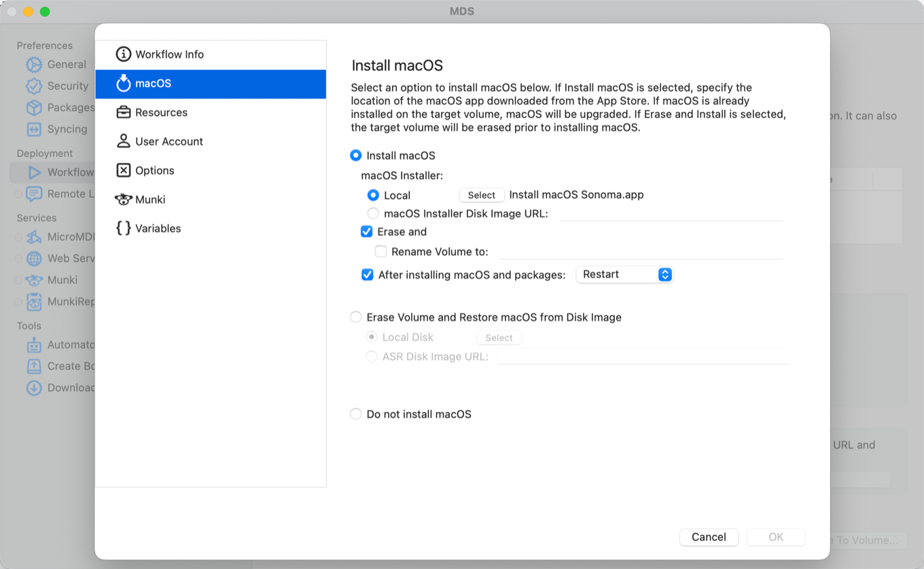Open the Restart action dropdown
Viewport: 924px width, 569px height.
click(624, 275)
